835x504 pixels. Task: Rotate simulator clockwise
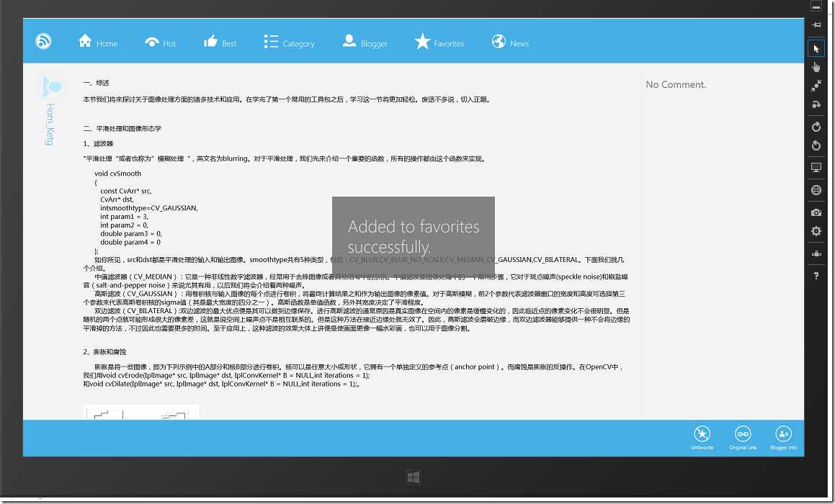(x=816, y=127)
